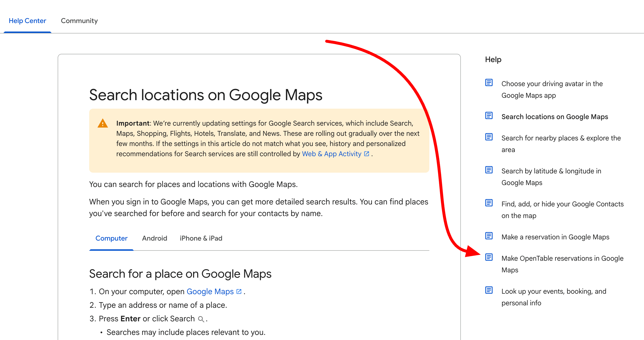This screenshot has width=644, height=340.
Task: Open 'Find, add, or hide your Google Contacts' article
Action: coord(563,210)
